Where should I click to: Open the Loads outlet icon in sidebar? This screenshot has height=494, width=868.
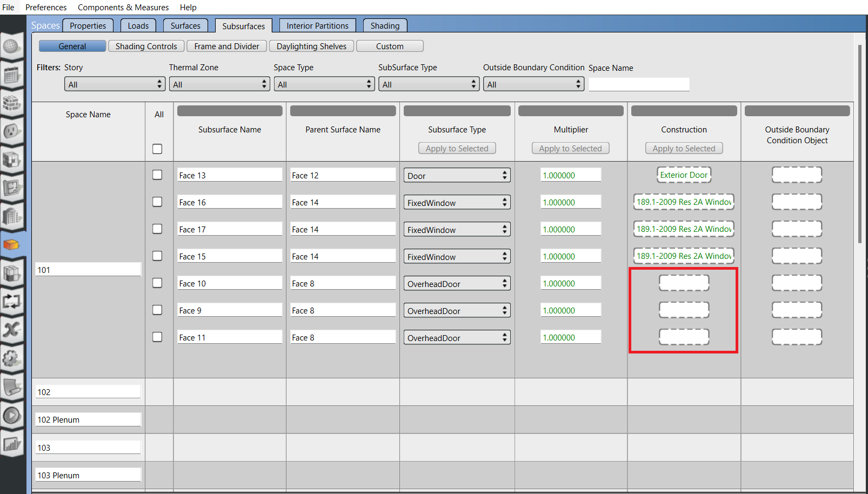(11, 131)
